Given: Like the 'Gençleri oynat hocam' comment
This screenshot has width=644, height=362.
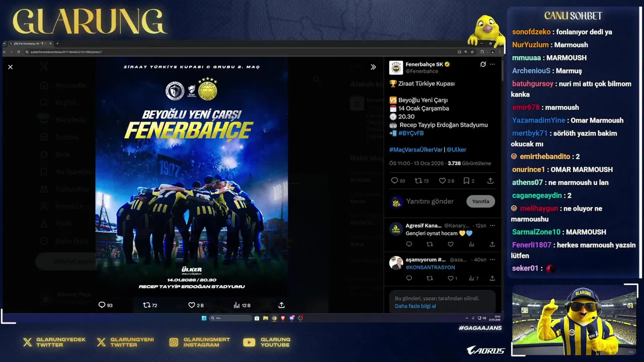Looking at the screenshot, I should coord(451,244).
